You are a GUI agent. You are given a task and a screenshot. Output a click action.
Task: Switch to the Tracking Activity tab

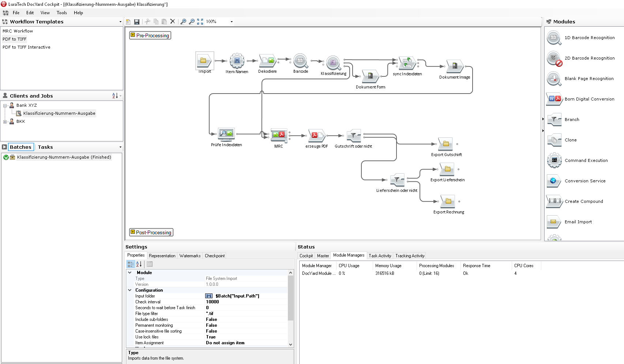click(410, 256)
